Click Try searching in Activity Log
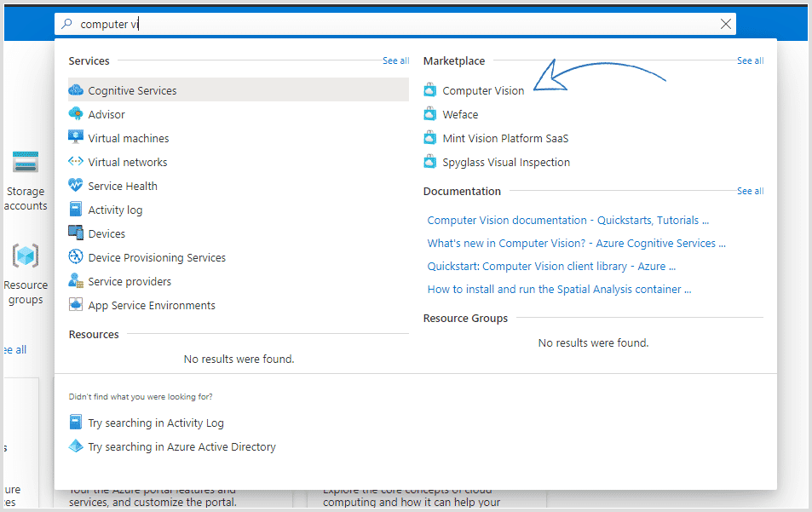812x512 pixels. coord(156,423)
